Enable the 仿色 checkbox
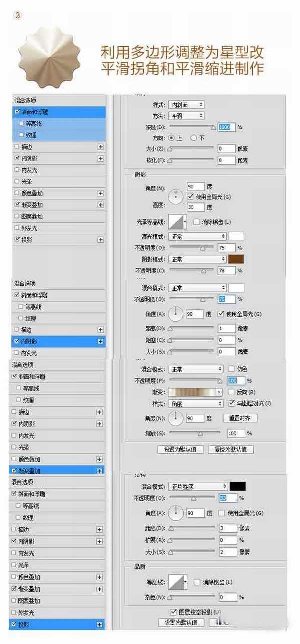This screenshot has width=300, height=644. click(231, 369)
